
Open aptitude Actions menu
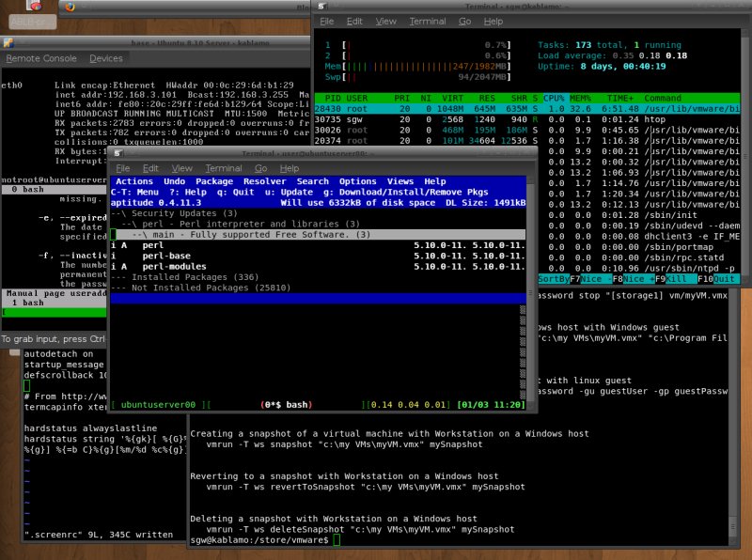coord(134,181)
